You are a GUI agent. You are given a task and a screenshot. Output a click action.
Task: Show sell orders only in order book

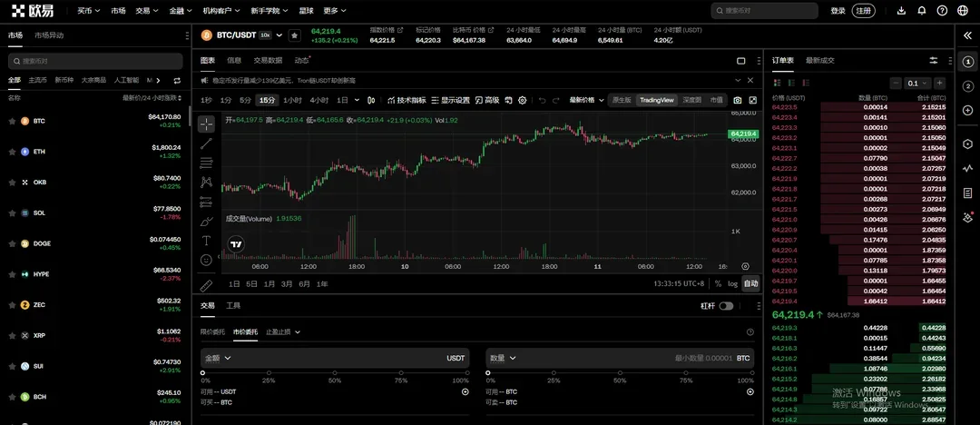807,83
